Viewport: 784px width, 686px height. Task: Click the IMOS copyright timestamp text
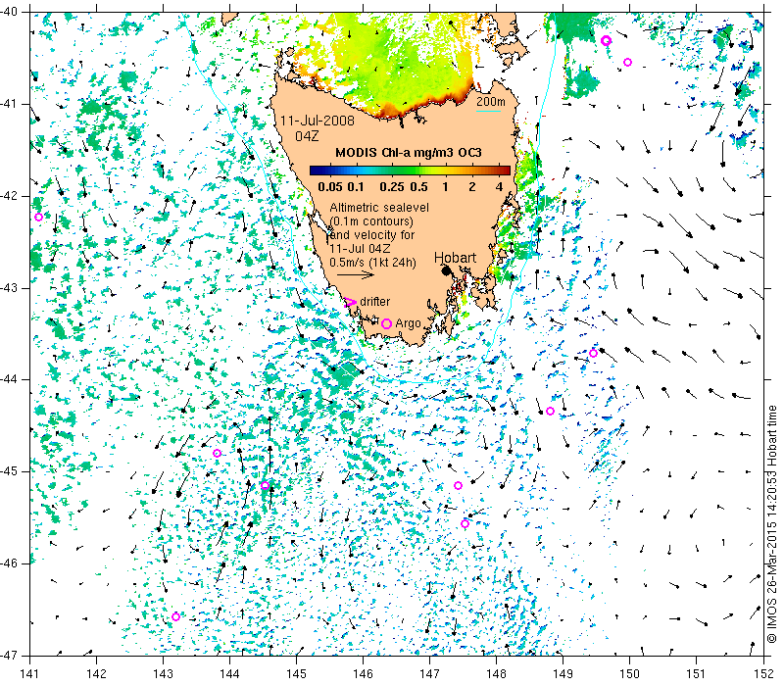pyautogui.click(x=771, y=524)
